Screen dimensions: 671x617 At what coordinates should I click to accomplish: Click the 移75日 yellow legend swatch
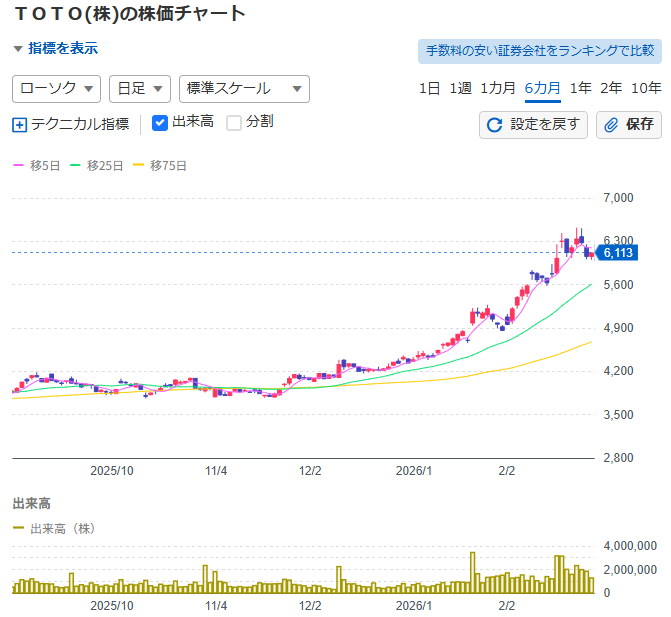(139, 165)
